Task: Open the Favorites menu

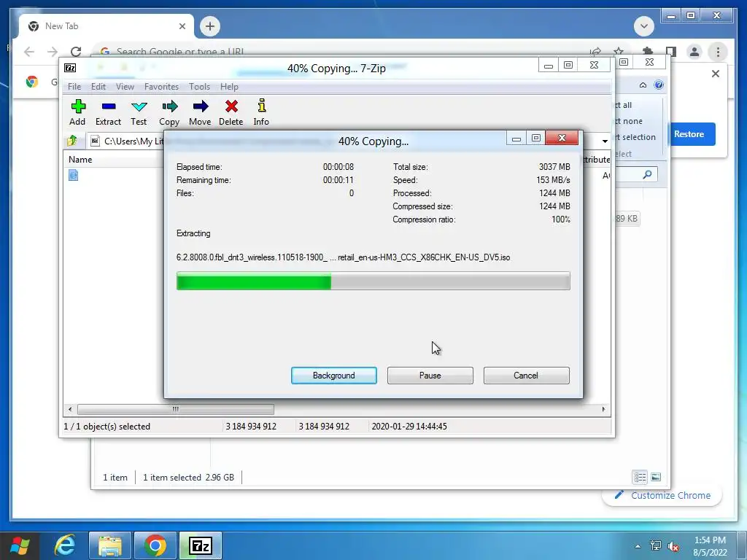Action: pos(161,87)
